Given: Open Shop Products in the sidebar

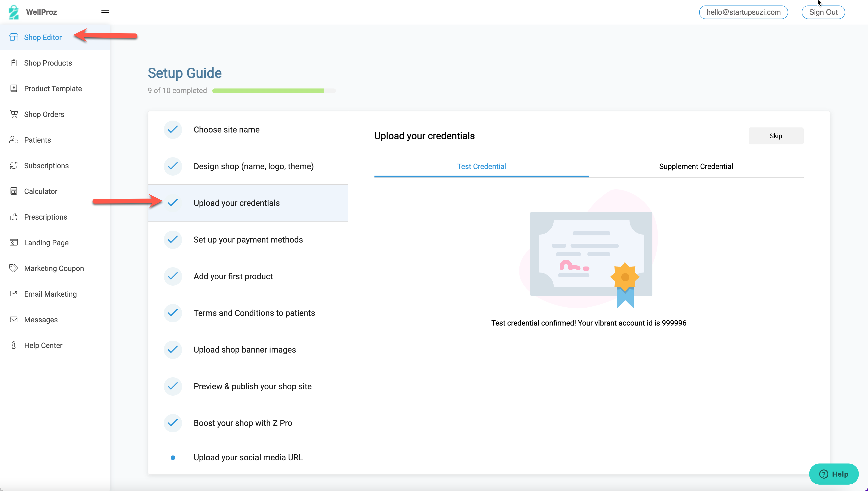Looking at the screenshot, I should click(55, 63).
